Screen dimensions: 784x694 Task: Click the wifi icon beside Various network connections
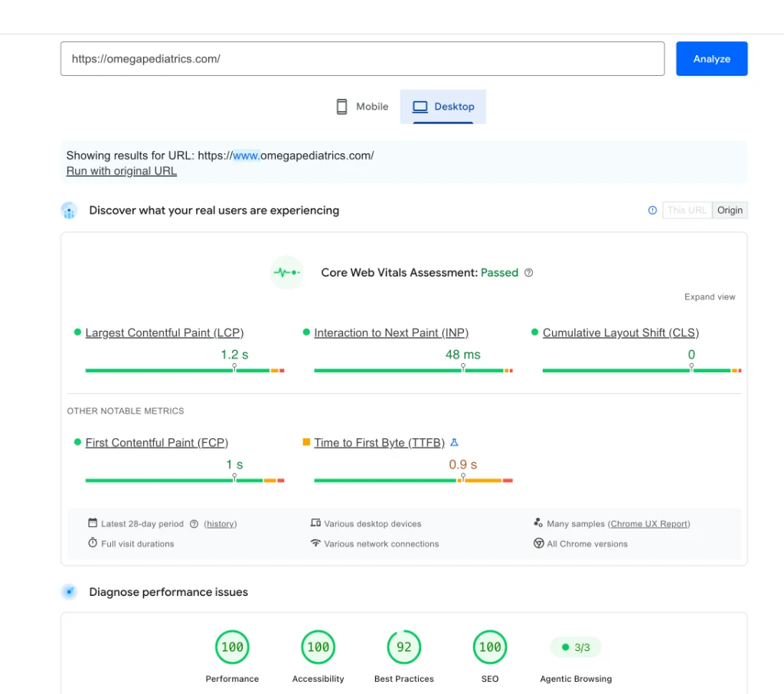(x=315, y=543)
